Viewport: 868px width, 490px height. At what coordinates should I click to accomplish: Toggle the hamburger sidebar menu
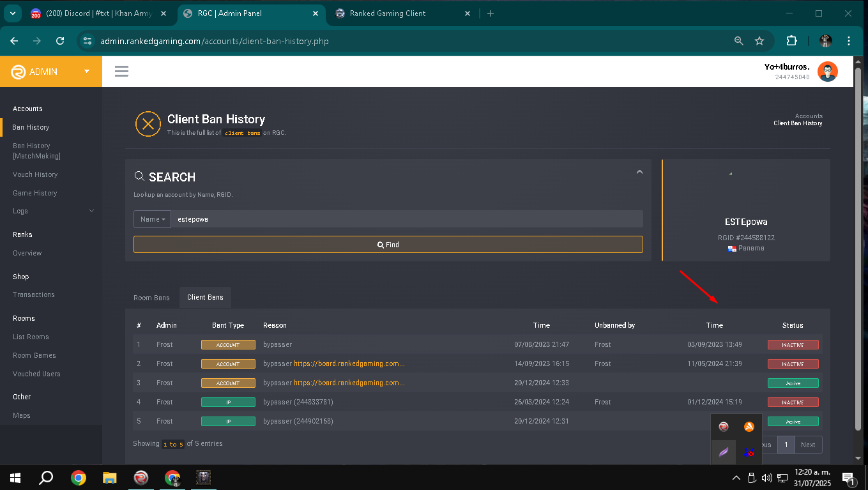(121, 71)
